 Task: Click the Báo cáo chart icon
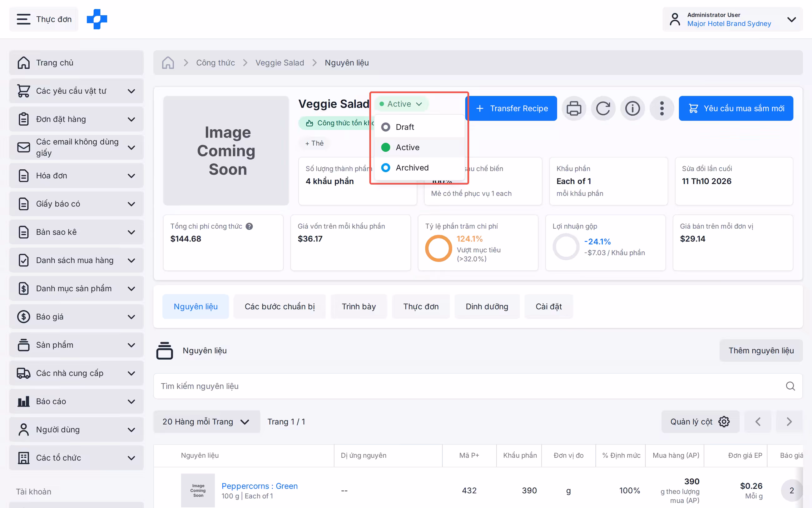23,401
